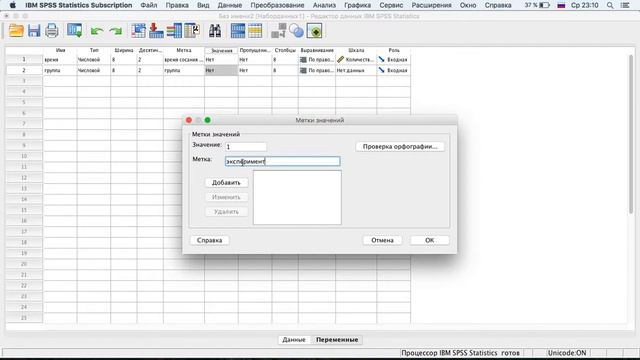The width and height of the screenshot is (640, 360).
Task: Click the use variable sets icon
Action: [296, 31]
